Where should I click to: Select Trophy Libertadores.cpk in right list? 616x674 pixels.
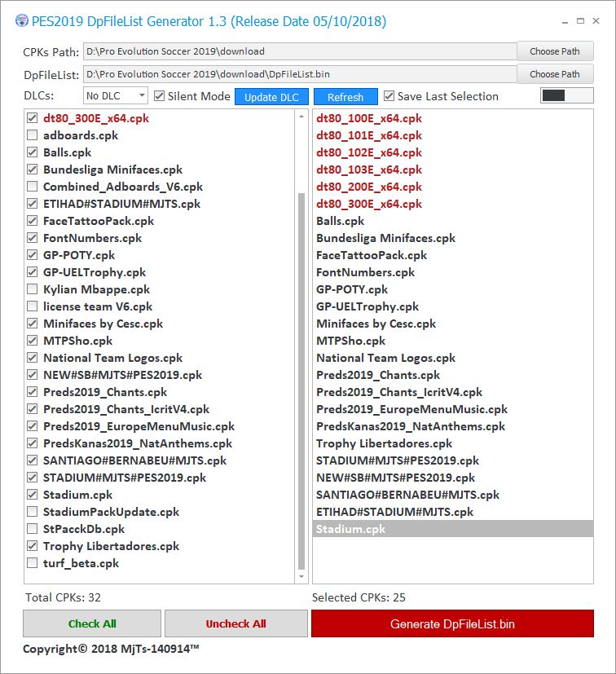click(x=384, y=443)
